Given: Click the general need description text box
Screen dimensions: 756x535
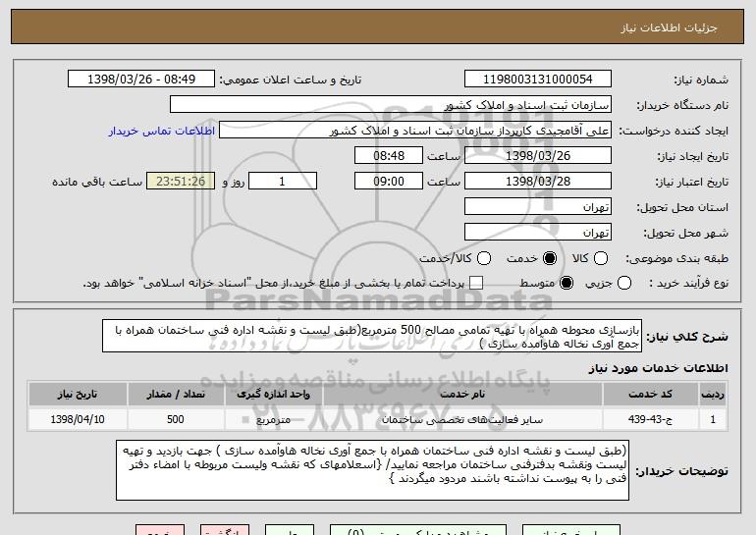Looking at the screenshot, I should 372,336.
